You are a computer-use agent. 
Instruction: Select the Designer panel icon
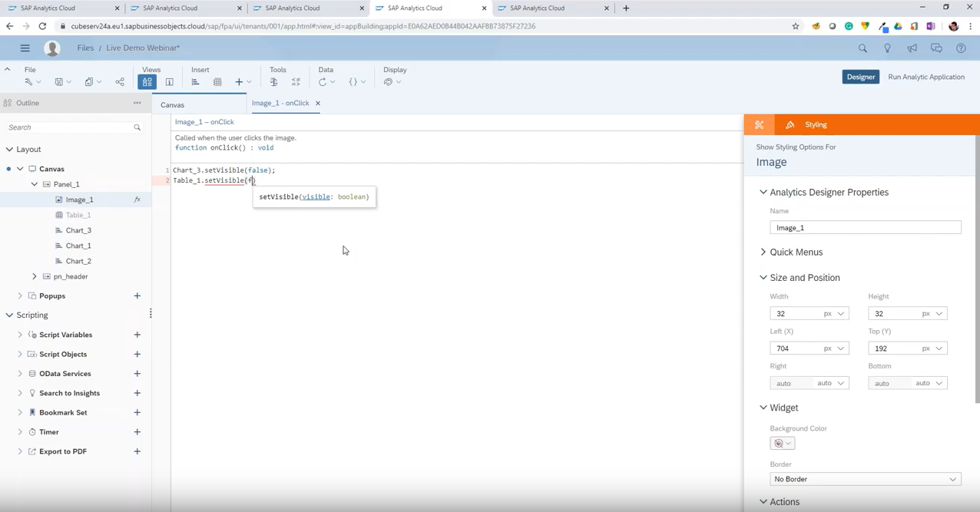click(x=759, y=124)
